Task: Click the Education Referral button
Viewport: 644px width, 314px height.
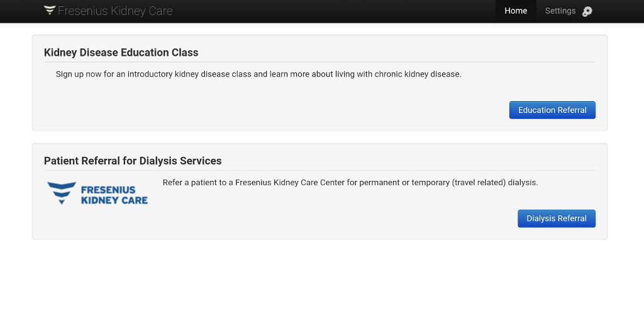Action: click(x=552, y=111)
